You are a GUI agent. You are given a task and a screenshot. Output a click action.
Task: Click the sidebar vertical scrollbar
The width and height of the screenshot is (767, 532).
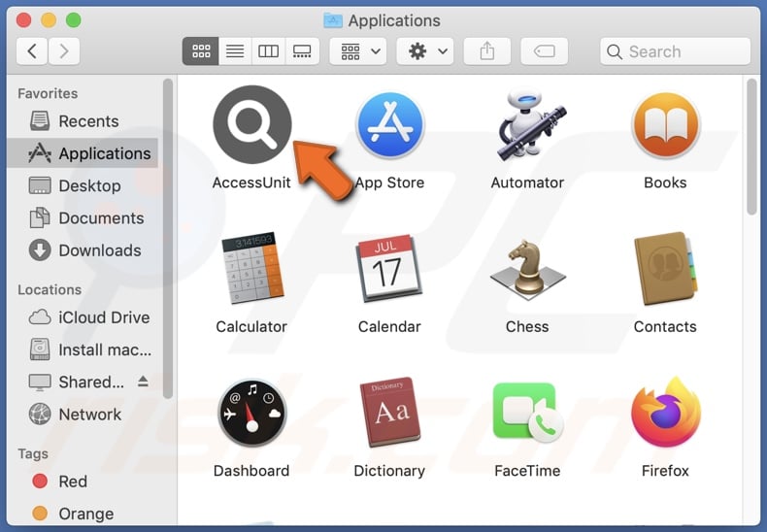pos(168,239)
